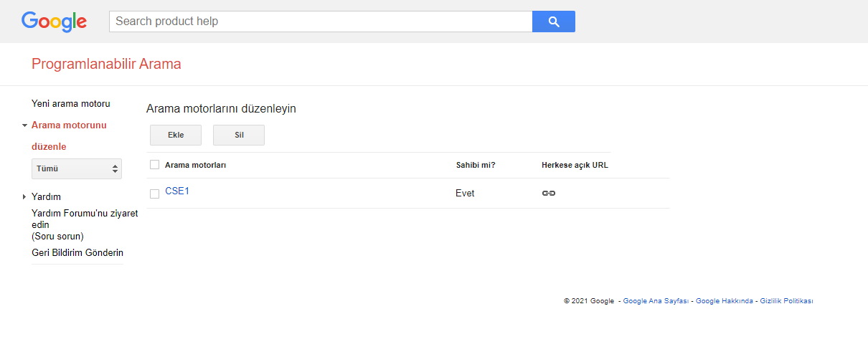Screen dimensions: 868x357
Task: Visit Yardım Forumu'nu ziyaret edin link
Action: point(85,219)
